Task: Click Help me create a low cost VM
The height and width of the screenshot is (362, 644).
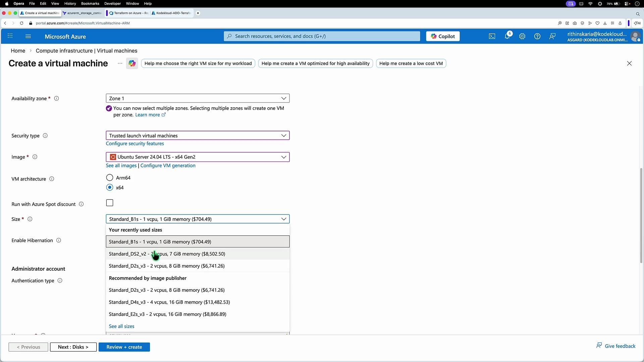Action: (411, 63)
